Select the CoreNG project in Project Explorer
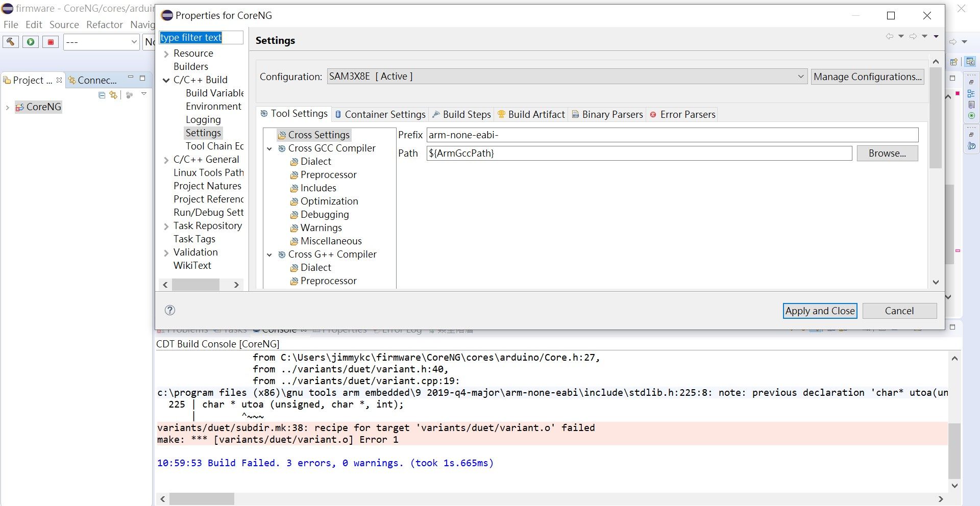The width and height of the screenshot is (980, 506). pyautogui.click(x=39, y=107)
